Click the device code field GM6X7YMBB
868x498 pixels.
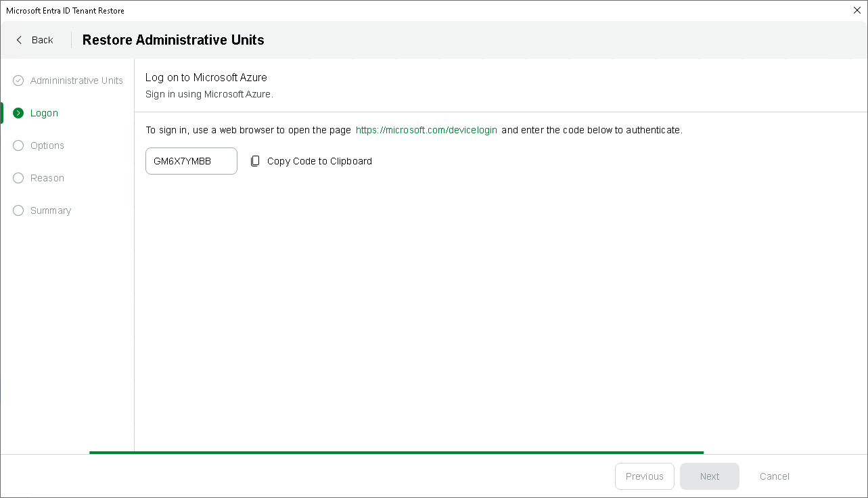[x=191, y=161]
